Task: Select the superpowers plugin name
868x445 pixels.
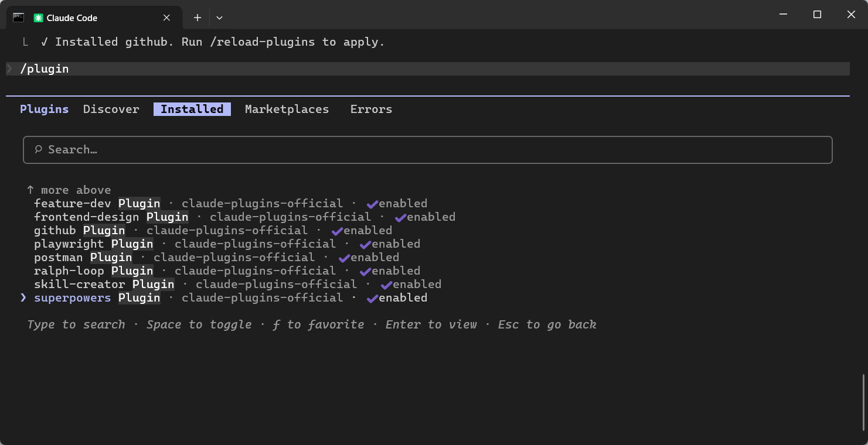Action: (73, 298)
